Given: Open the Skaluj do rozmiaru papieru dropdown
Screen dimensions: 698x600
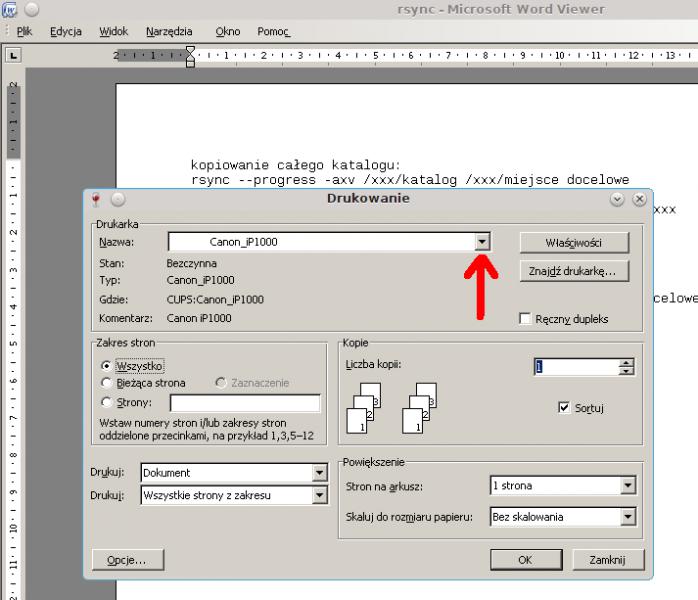Looking at the screenshot, I should (627, 517).
